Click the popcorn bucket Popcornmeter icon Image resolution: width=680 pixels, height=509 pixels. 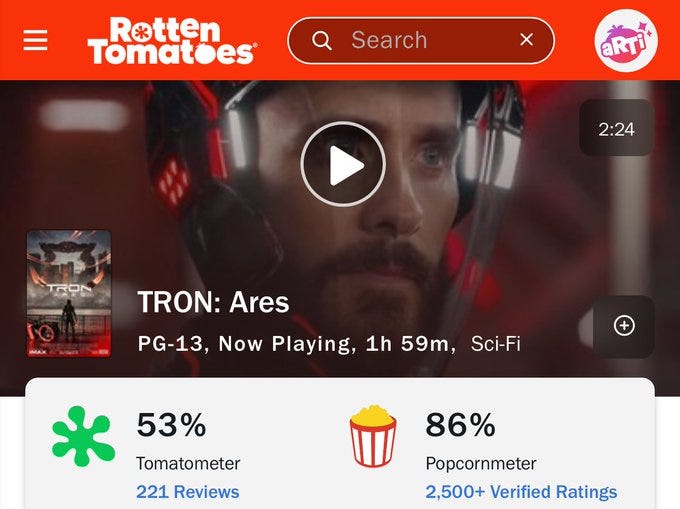point(373,436)
